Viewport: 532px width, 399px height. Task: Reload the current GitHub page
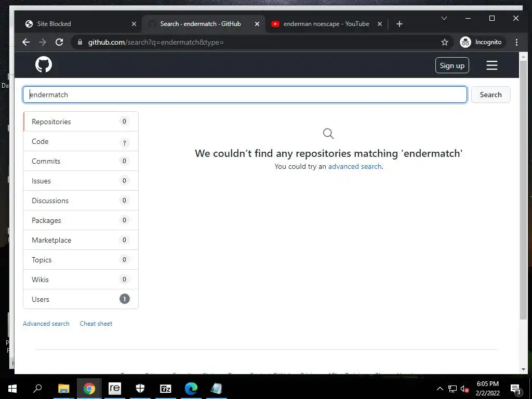[x=59, y=42]
